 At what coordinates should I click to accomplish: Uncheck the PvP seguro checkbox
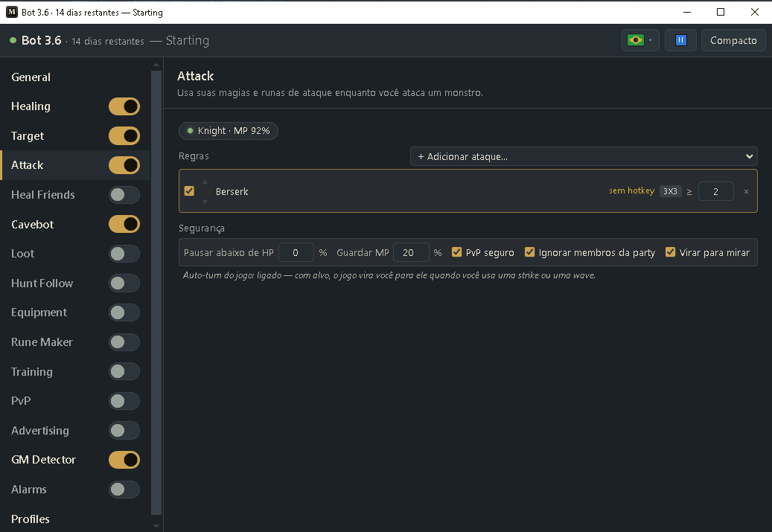(x=456, y=252)
